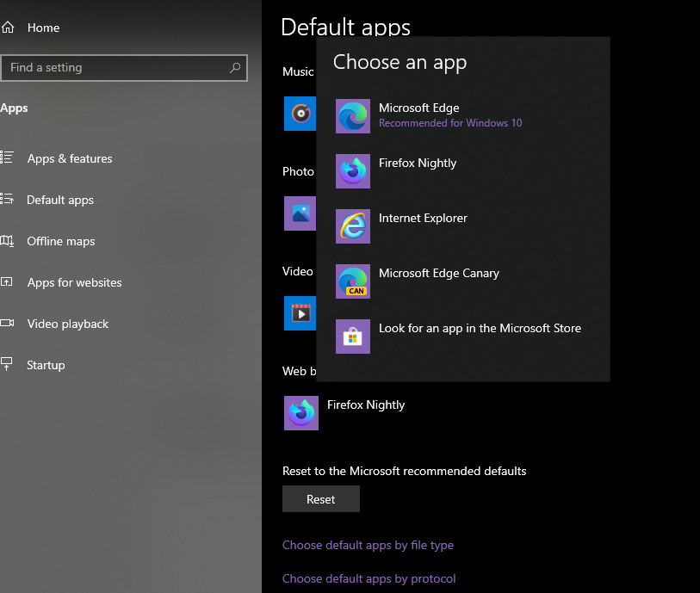This screenshot has height=593, width=700.
Task: Choose Look for an app in Microsoft Store
Action: 463,337
